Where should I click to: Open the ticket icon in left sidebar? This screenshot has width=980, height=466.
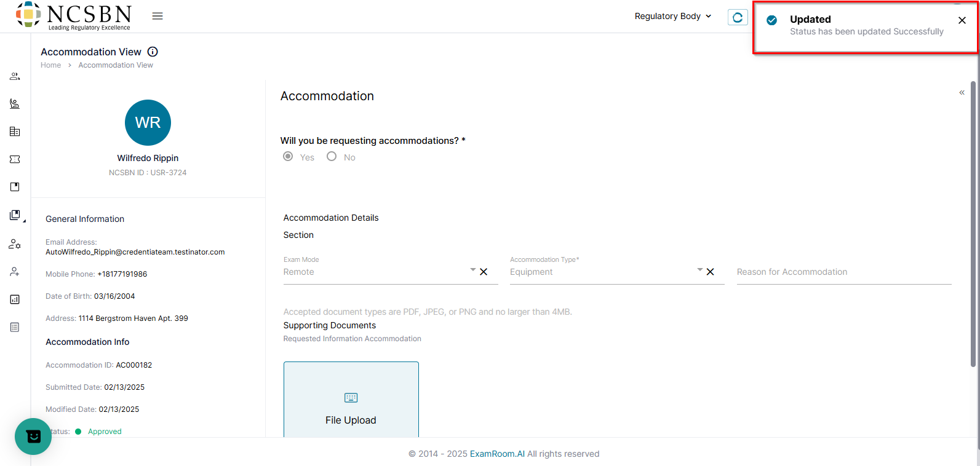tap(15, 159)
